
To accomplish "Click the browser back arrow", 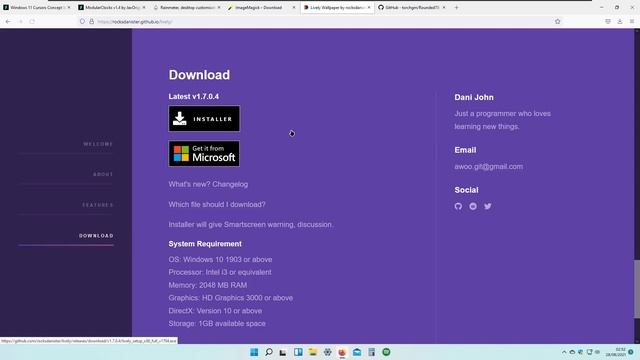I will coord(8,22).
